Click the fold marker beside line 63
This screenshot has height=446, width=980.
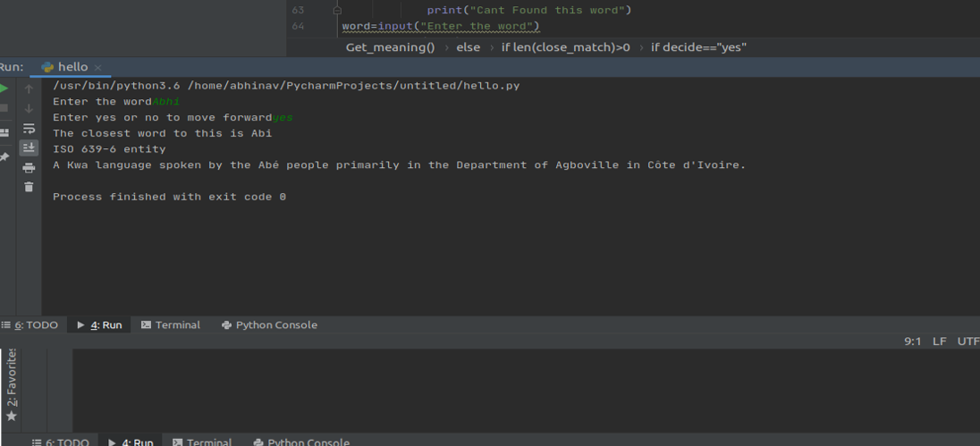pyautogui.click(x=337, y=11)
